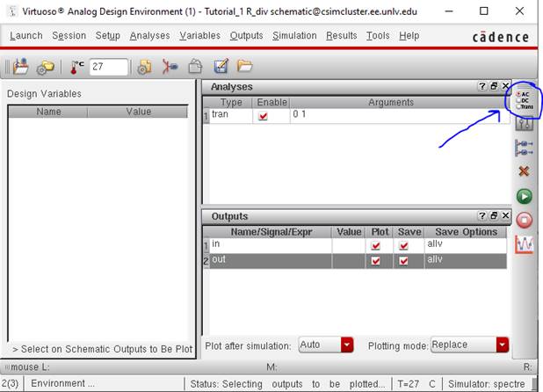The width and height of the screenshot is (543, 392).
Task: Uncheck Plot for the 'in' output
Action: point(376,245)
